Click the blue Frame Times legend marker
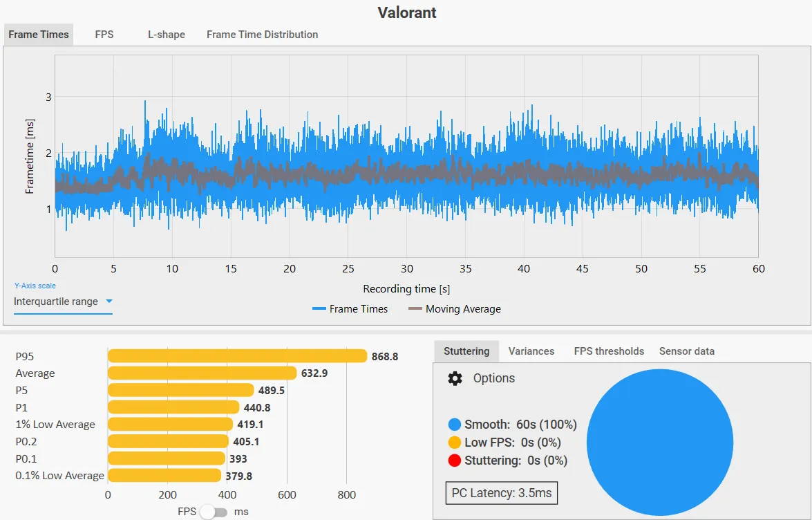812x520 pixels. pyautogui.click(x=319, y=309)
